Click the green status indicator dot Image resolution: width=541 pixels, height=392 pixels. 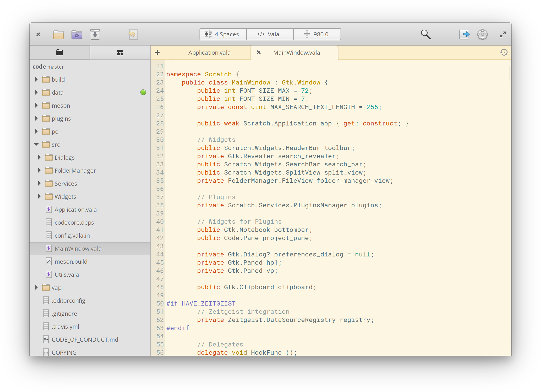tap(143, 92)
